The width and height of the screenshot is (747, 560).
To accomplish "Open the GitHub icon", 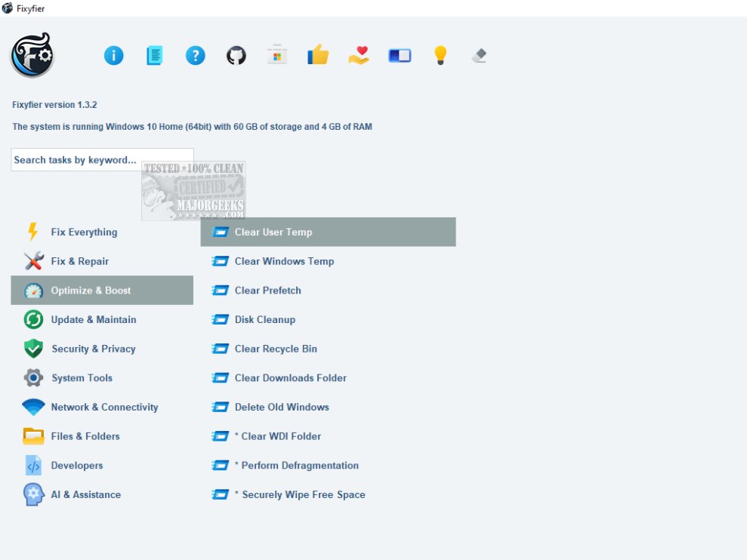I will pos(236,55).
